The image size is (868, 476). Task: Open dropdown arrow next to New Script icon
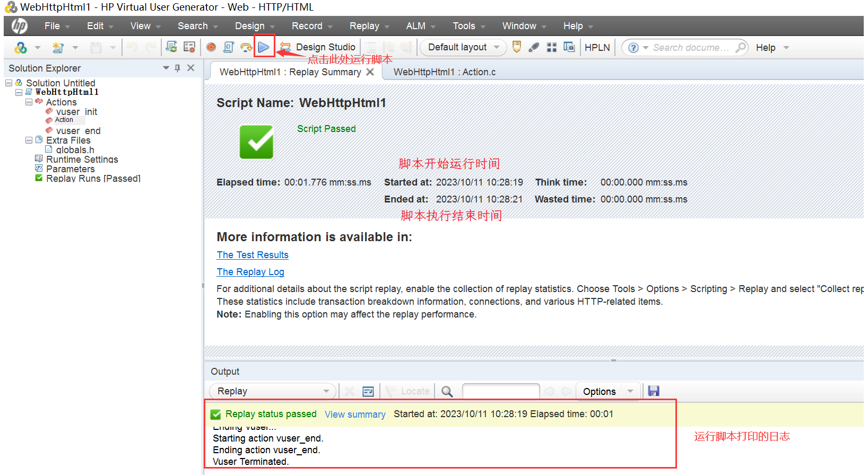75,48
